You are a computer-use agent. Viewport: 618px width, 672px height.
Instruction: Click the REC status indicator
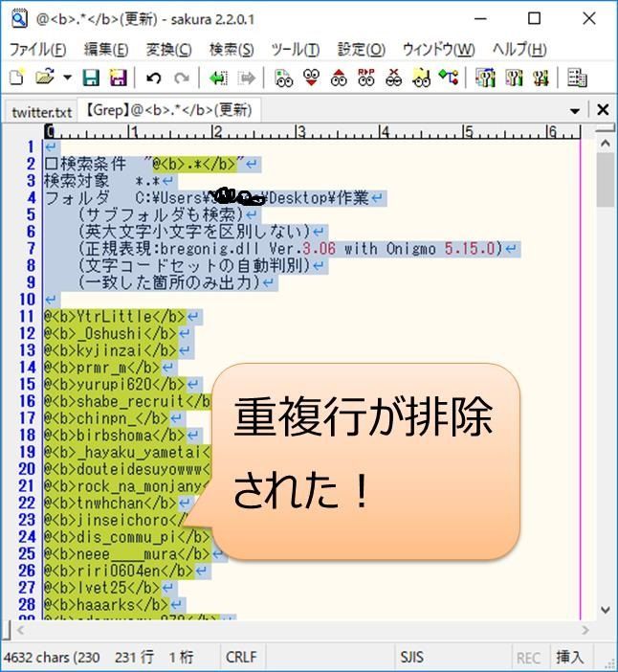[528, 658]
